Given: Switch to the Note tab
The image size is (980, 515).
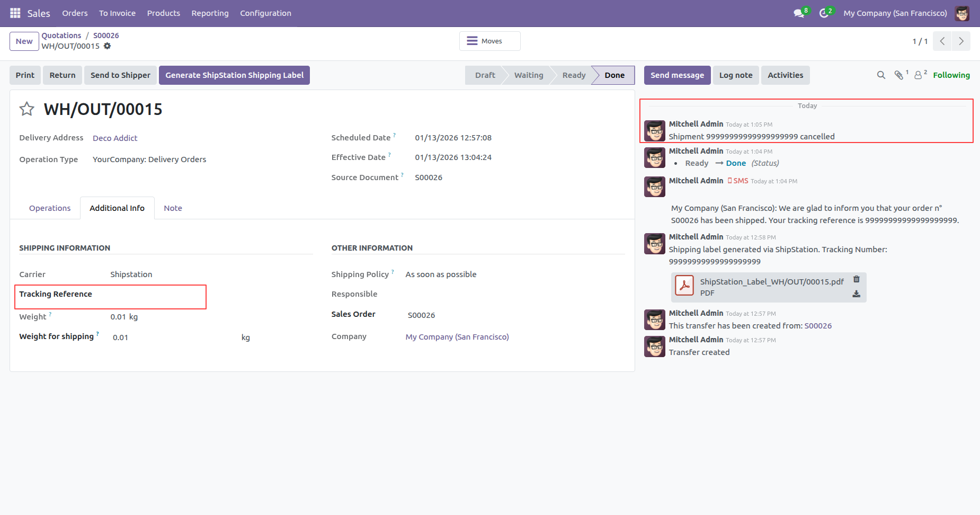Looking at the screenshot, I should point(173,208).
